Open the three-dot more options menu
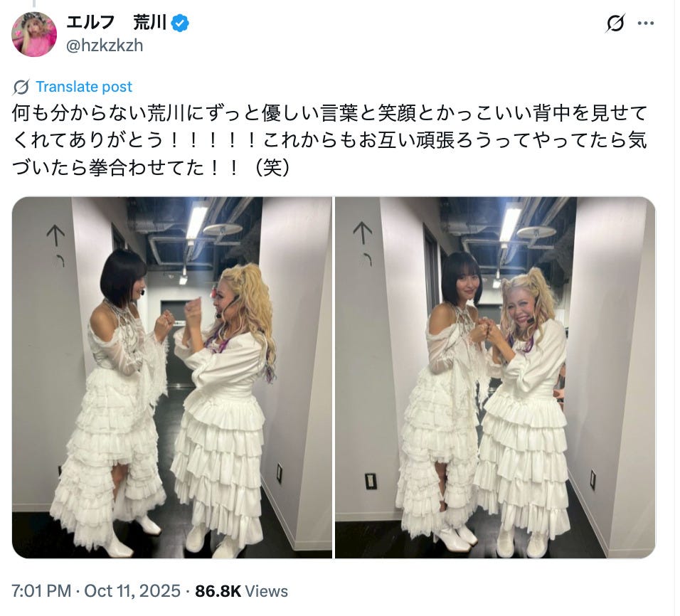Viewport: 680px width, 616px height. (x=646, y=23)
